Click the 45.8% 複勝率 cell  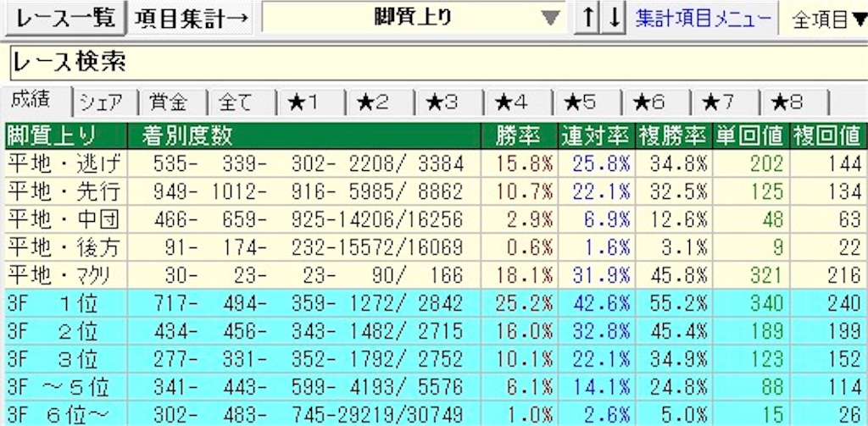(x=673, y=274)
